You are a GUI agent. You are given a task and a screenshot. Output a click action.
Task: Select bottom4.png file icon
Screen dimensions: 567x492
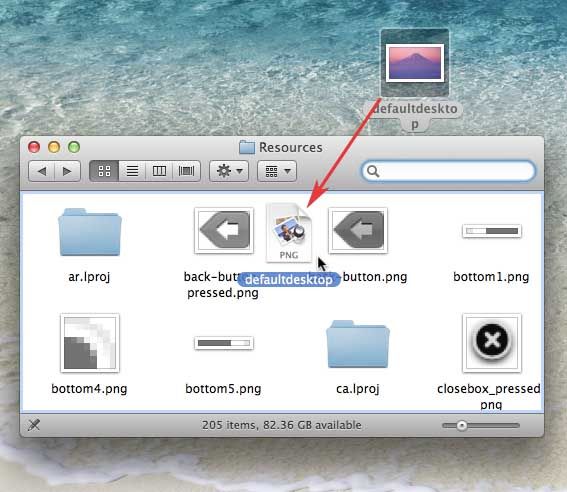[90, 343]
